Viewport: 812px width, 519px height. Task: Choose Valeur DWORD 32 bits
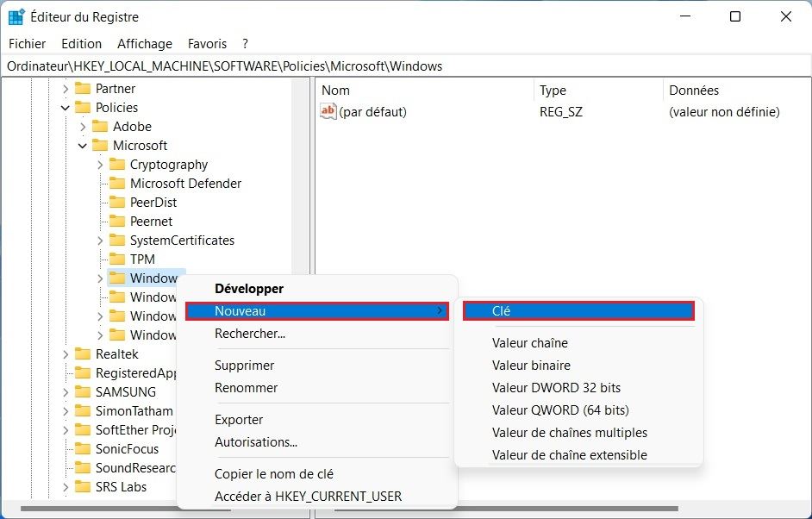coord(555,388)
